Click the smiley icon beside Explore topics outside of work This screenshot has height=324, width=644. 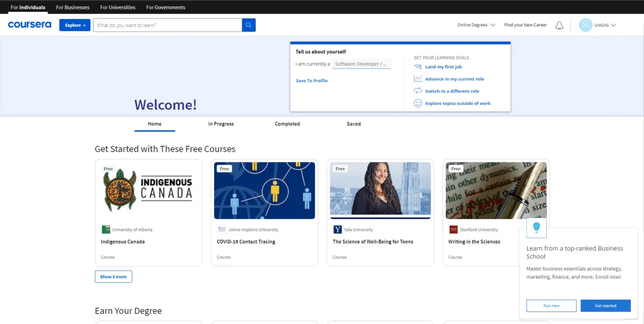[417, 104]
